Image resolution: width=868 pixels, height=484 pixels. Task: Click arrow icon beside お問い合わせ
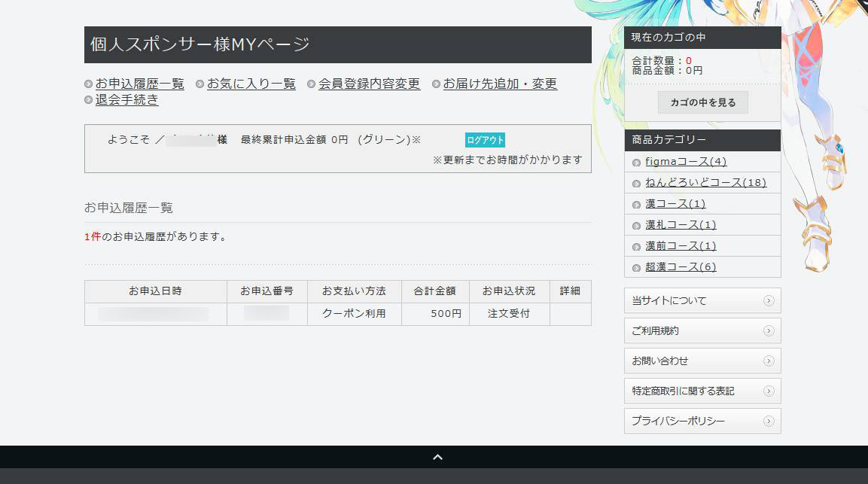pyautogui.click(x=768, y=361)
